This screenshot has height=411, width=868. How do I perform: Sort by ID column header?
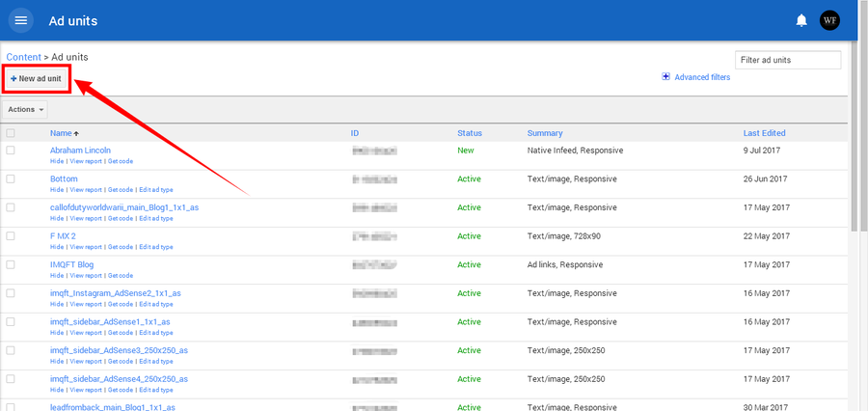(x=355, y=133)
